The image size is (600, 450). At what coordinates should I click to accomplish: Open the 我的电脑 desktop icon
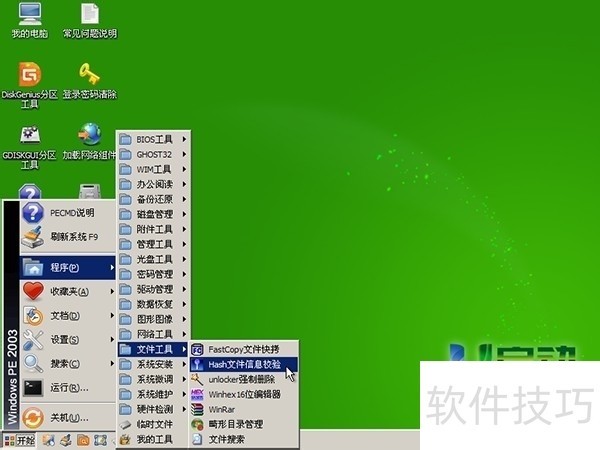(x=30, y=21)
